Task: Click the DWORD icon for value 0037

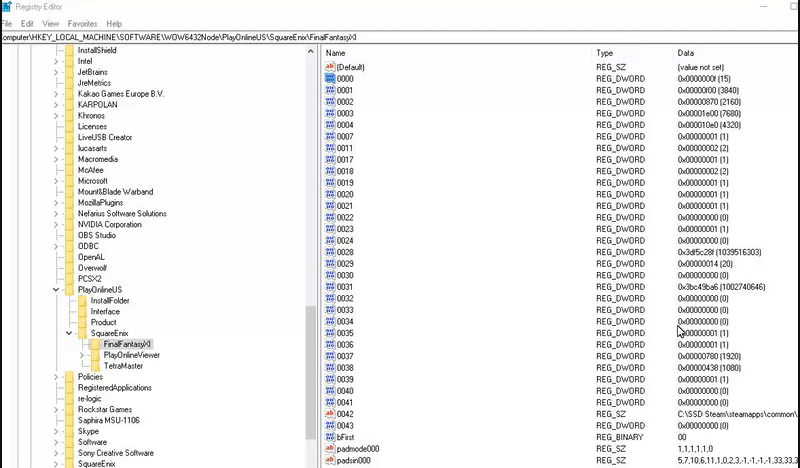Action: [x=330, y=356]
